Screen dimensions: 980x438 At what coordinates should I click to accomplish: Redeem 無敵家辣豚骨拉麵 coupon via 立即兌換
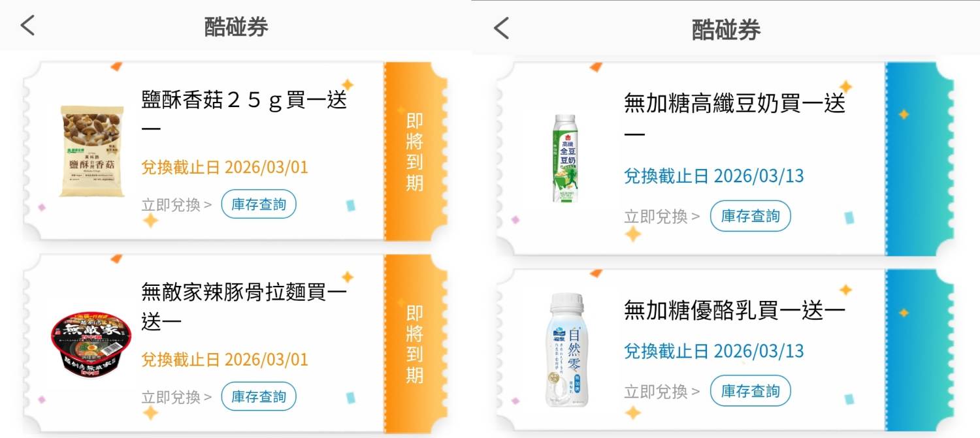[x=176, y=397]
